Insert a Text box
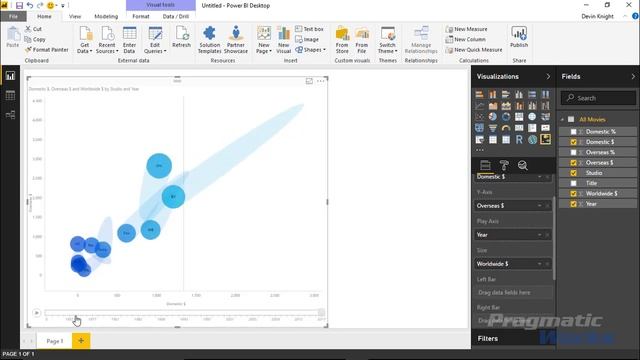The width and height of the screenshot is (640, 360). click(309, 29)
